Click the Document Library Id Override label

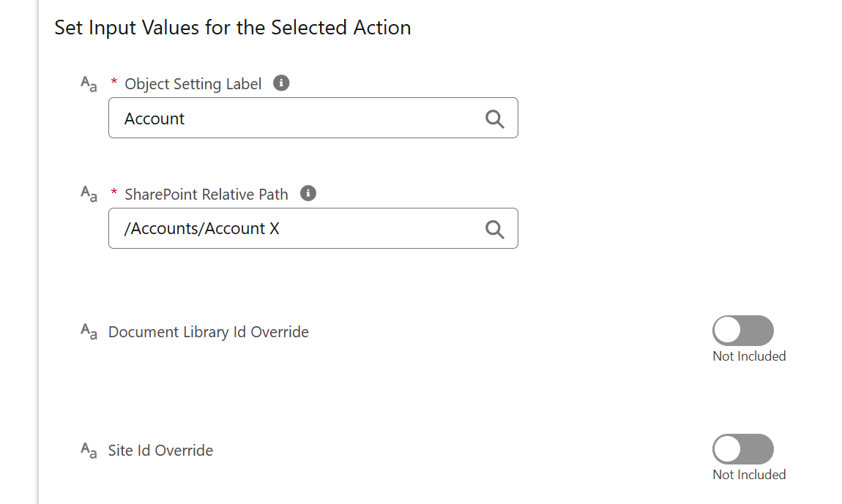point(209,332)
